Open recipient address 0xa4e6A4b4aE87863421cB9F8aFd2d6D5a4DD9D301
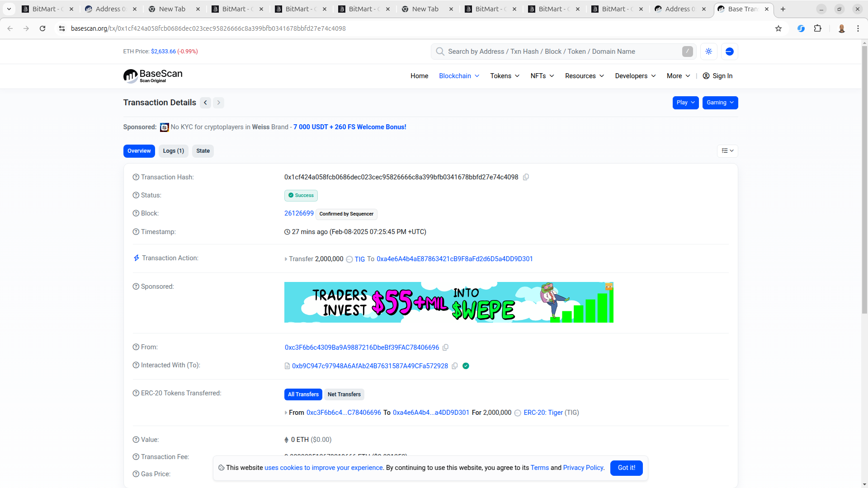The image size is (868, 488). [455, 259]
